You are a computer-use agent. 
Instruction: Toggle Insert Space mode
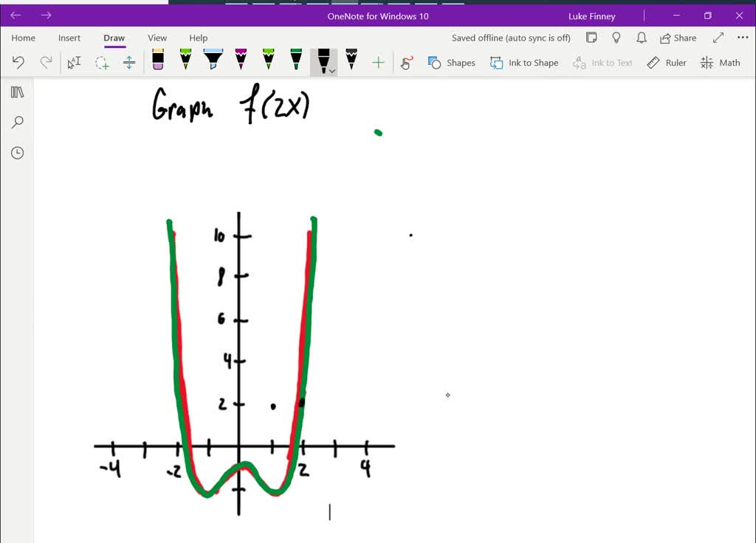pyautogui.click(x=129, y=62)
